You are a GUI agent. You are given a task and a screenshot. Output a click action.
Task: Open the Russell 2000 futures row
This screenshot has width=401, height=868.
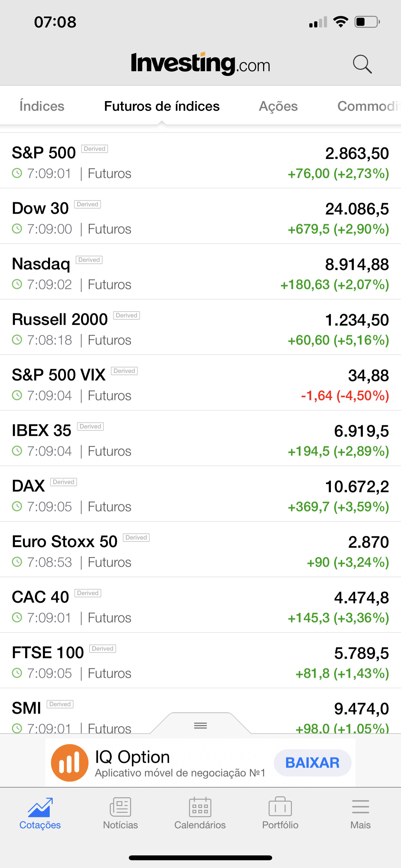coord(200,327)
